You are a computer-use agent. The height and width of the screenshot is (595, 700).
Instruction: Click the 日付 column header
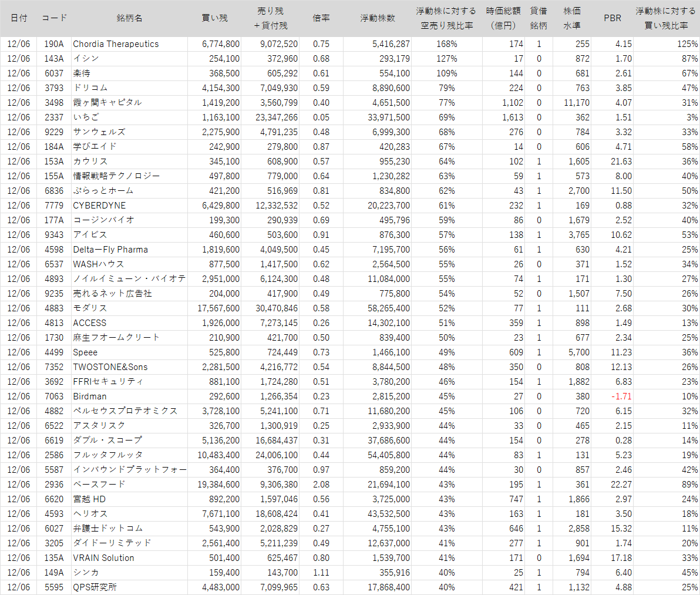click(x=19, y=18)
